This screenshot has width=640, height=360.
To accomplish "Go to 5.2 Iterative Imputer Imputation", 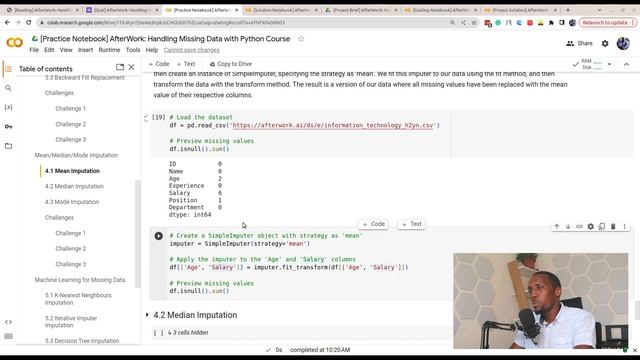I will coord(71,322).
